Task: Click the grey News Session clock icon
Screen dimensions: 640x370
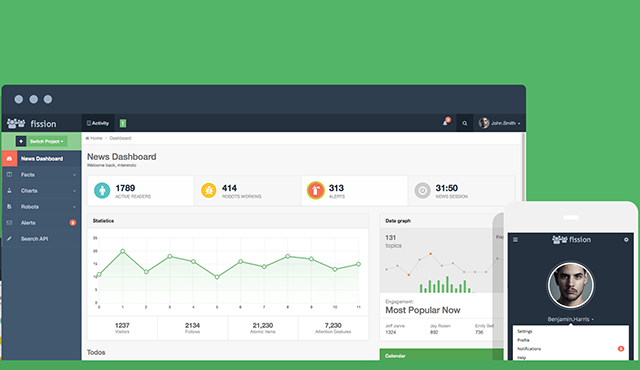Action: [x=422, y=191]
